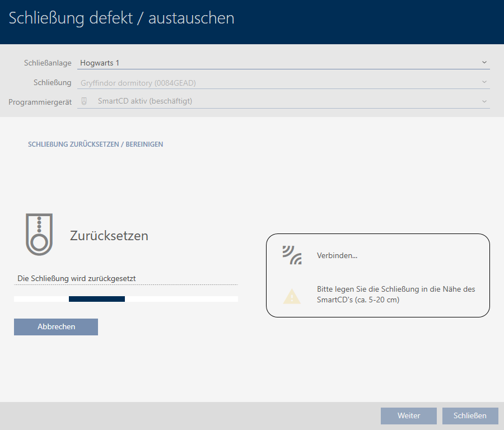
Task: Click the large locking device icon
Action: pyautogui.click(x=39, y=234)
